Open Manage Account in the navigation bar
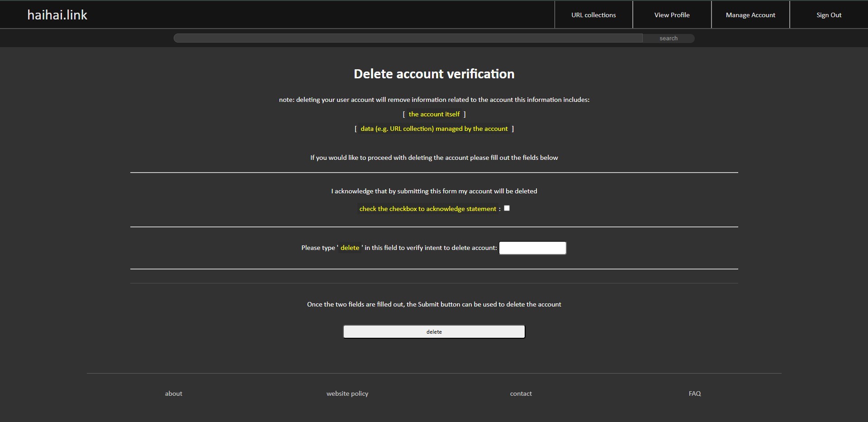The image size is (868, 422). coord(750,15)
